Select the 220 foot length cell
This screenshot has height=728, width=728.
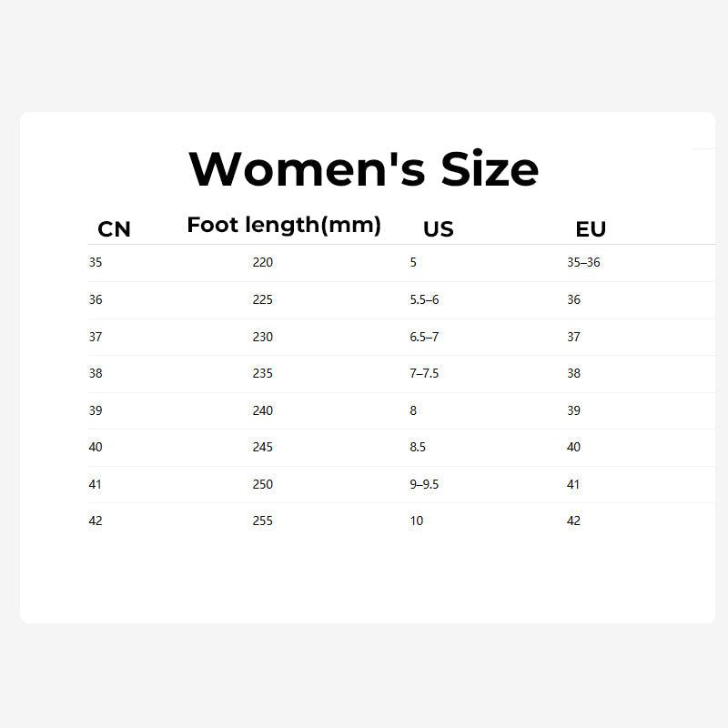262,262
